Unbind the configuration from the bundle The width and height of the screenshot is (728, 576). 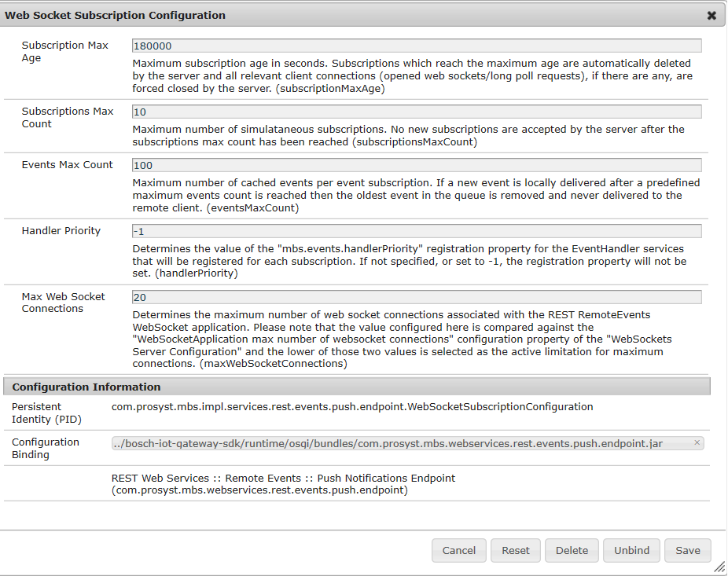631,550
